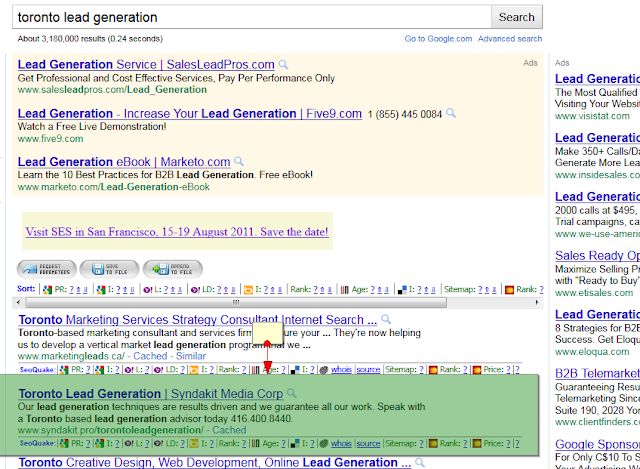
Task: Sort ascending by Yahoo L using the up arrow
Action: point(173,290)
